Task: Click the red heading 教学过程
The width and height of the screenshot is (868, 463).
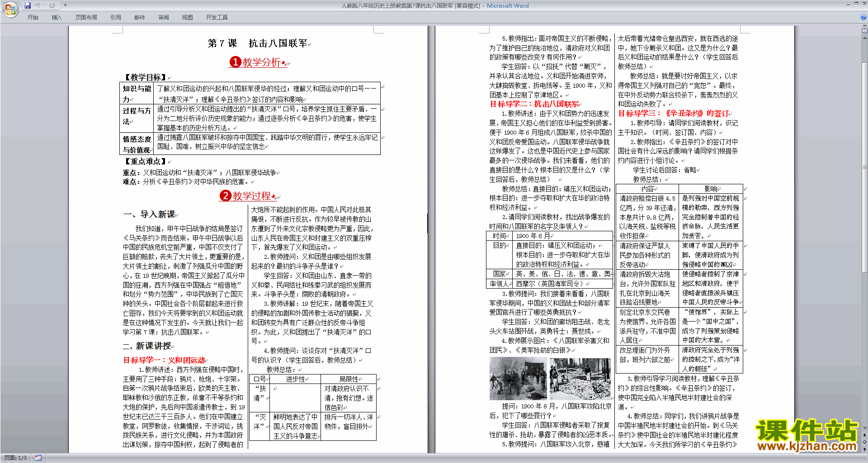Action: click(x=248, y=196)
